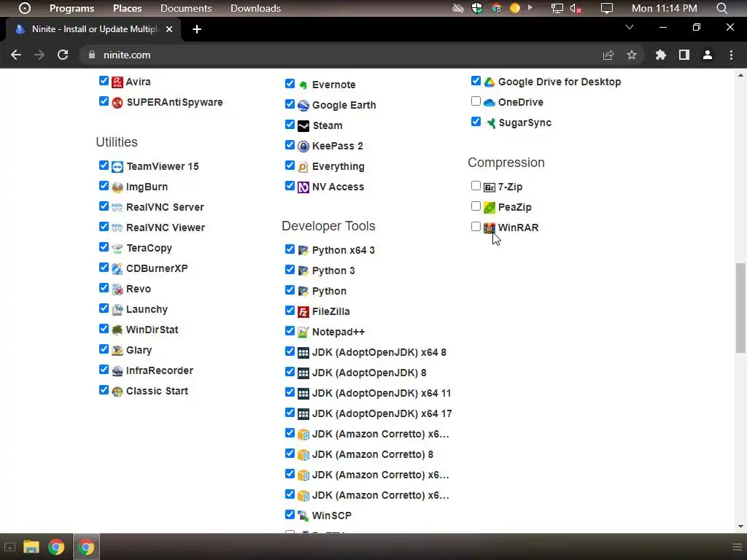Open Chrome three-dot menu
Screen dimensions: 747x560
click(x=731, y=55)
